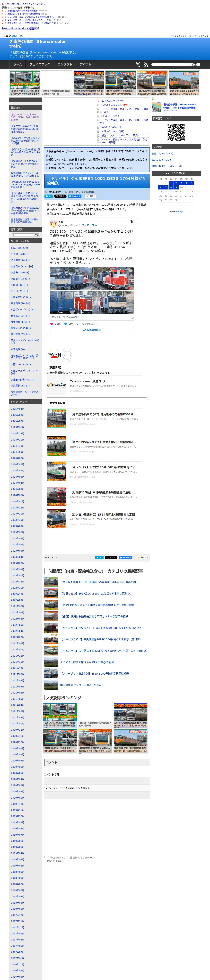Expand the JR東海 (166) category
210x980 pixels.
pos(27,272)
